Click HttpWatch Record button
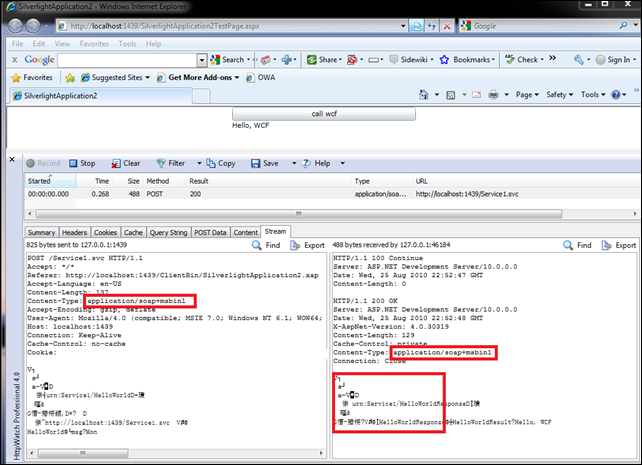 43,163
